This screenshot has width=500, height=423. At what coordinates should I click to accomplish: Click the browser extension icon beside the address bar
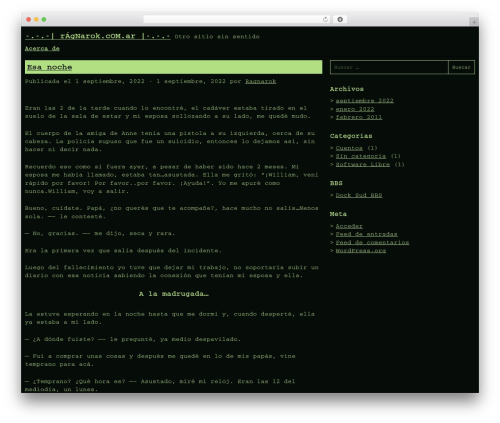pyautogui.click(x=340, y=20)
